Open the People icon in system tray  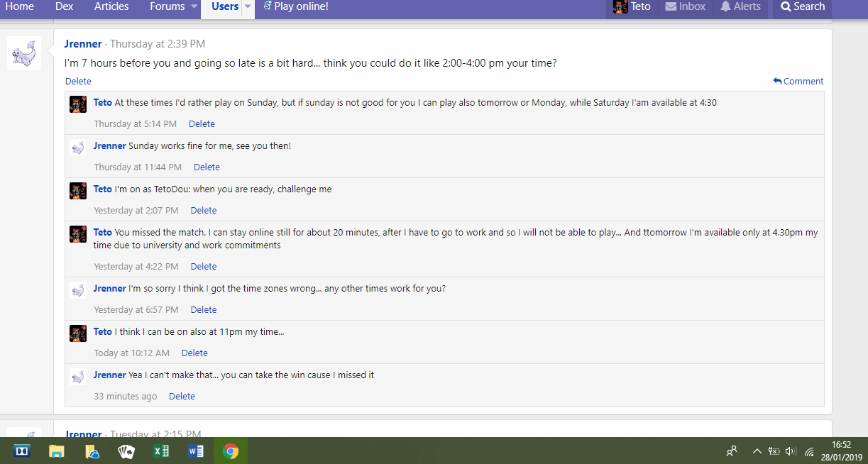pos(732,451)
